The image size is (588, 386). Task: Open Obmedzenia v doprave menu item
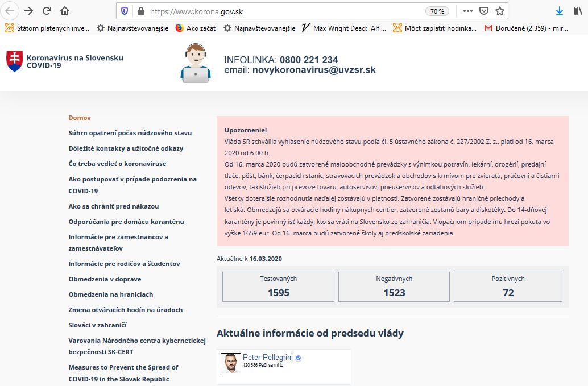[105, 279]
